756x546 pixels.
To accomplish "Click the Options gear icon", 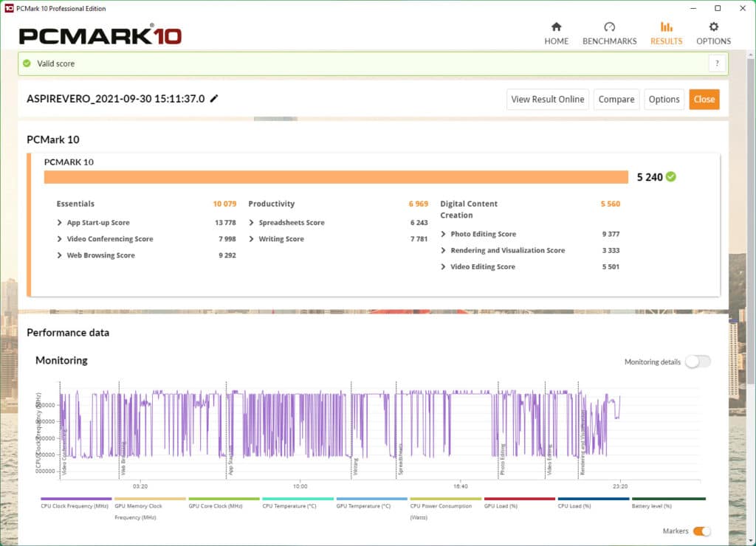I will pos(714,27).
